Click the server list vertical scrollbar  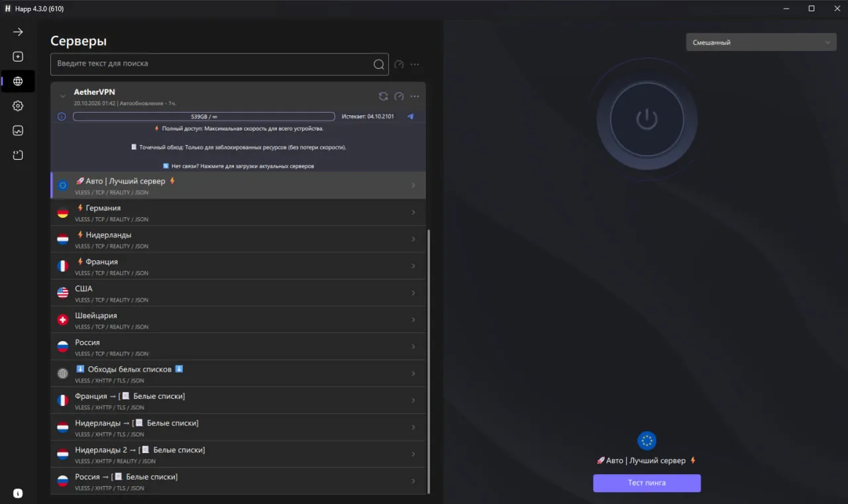[429, 361]
